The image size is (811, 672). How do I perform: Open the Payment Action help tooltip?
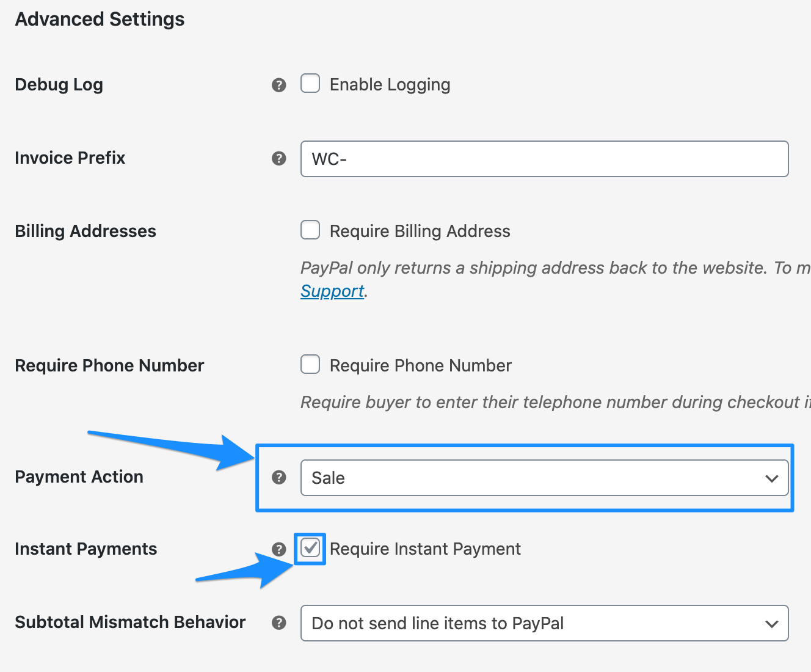coord(279,478)
